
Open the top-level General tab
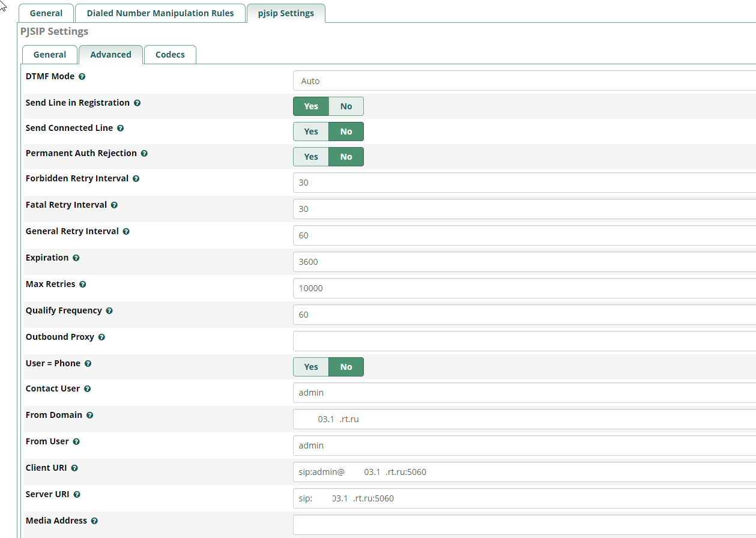[x=46, y=13]
